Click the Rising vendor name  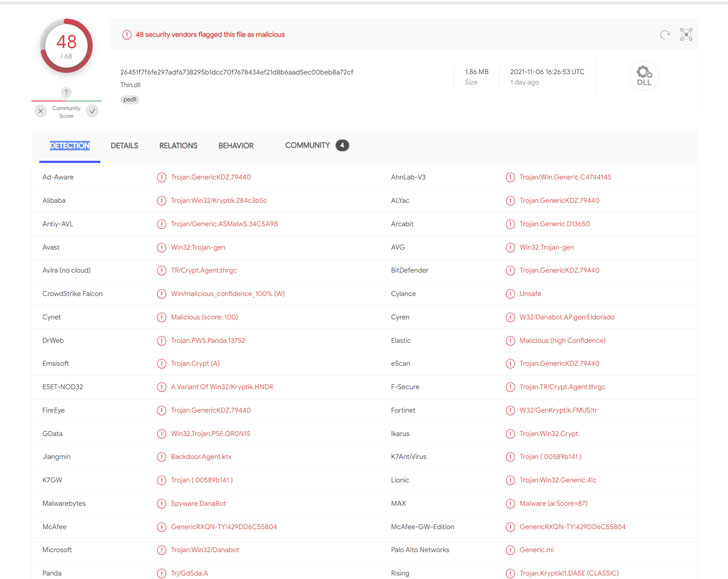pos(400,573)
